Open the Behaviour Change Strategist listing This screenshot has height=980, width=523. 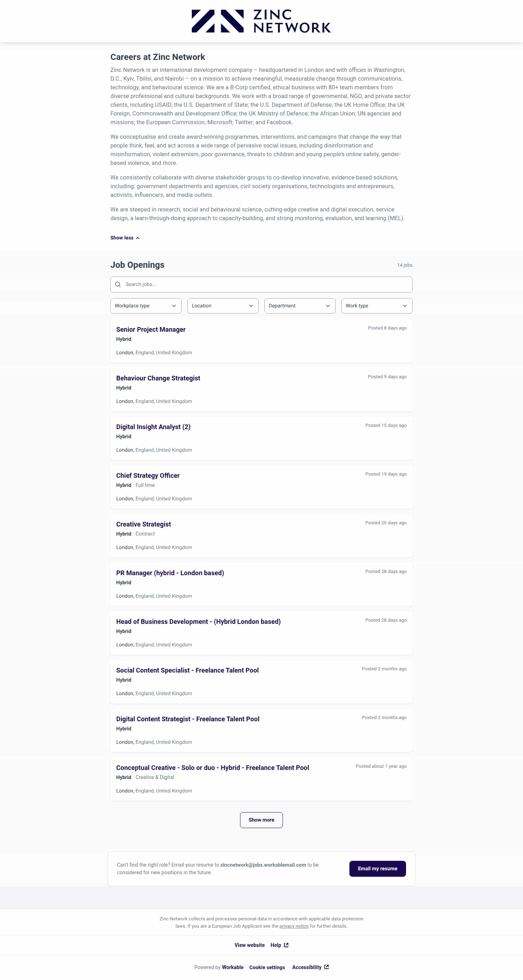click(158, 378)
